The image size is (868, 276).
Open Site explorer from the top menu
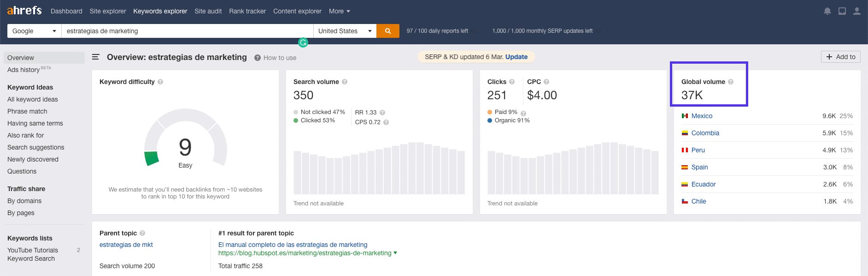click(108, 11)
